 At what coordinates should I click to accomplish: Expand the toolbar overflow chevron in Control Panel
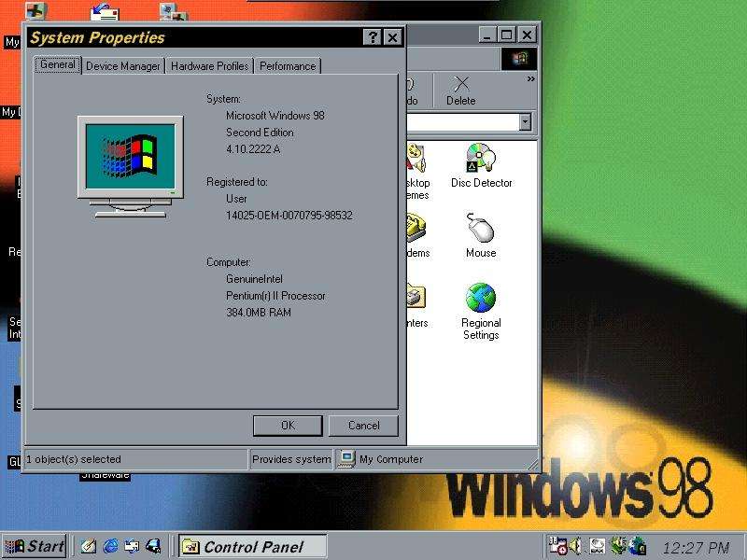[530, 79]
